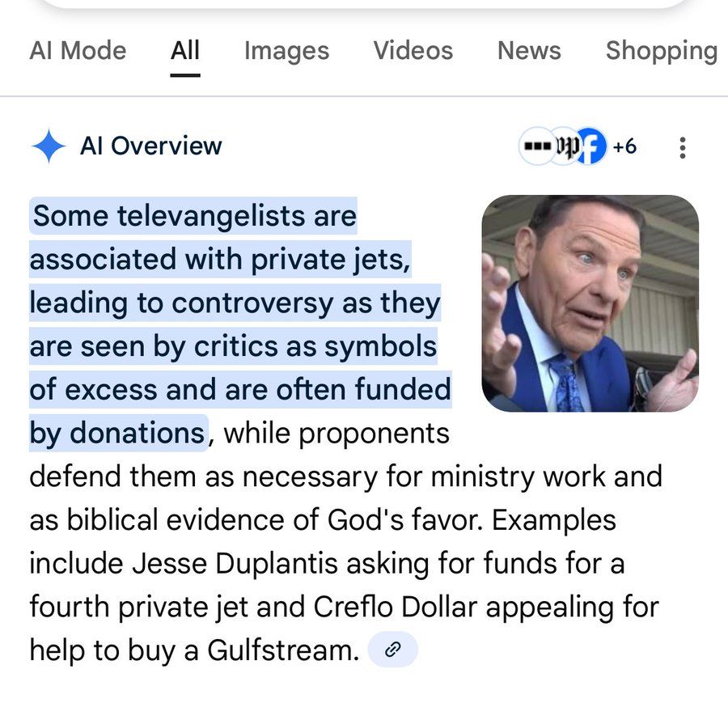This screenshot has height=703, width=728.
Task: Select the All tab
Action: coord(185,50)
